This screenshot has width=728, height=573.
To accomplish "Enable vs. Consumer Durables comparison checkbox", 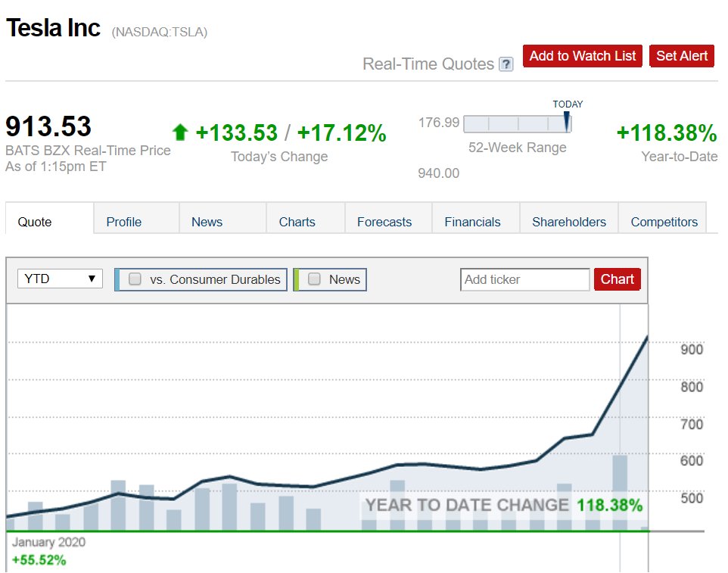I will (135, 279).
